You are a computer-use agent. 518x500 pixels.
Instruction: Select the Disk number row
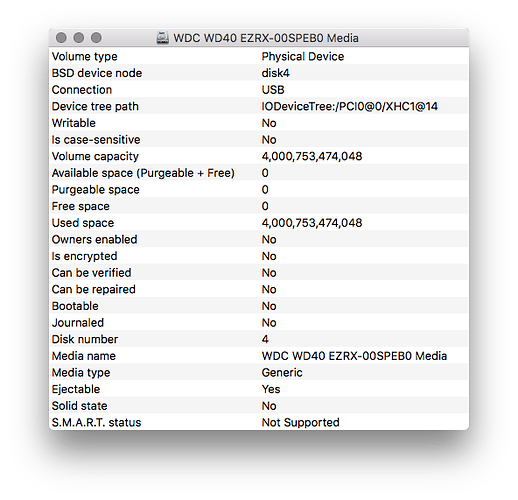(259, 339)
